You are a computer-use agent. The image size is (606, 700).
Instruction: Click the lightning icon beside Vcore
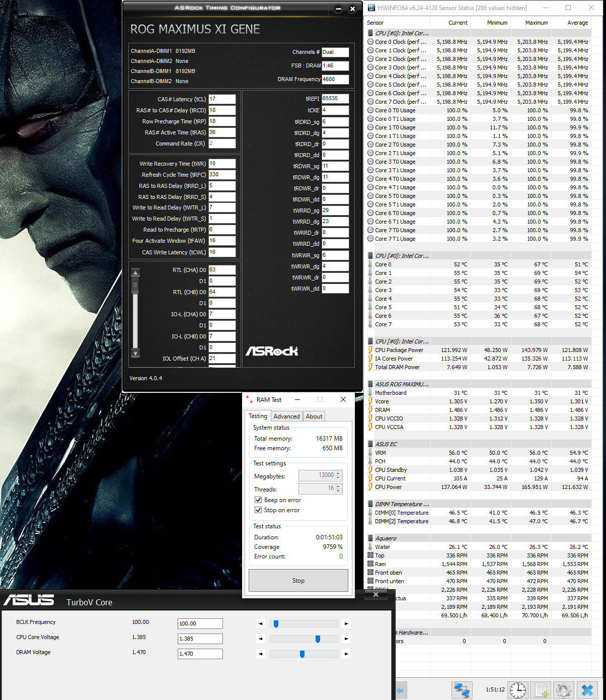(x=370, y=401)
